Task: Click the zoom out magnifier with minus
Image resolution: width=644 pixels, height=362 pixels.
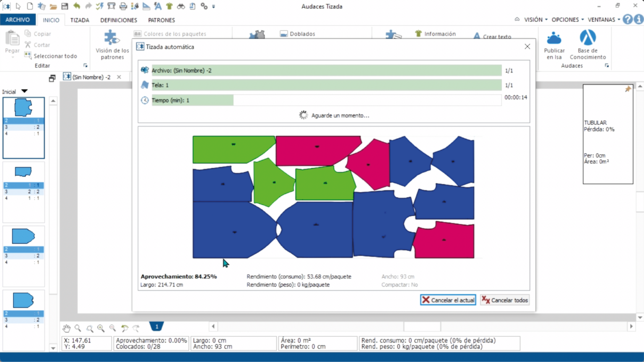Action: [x=113, y=328]
